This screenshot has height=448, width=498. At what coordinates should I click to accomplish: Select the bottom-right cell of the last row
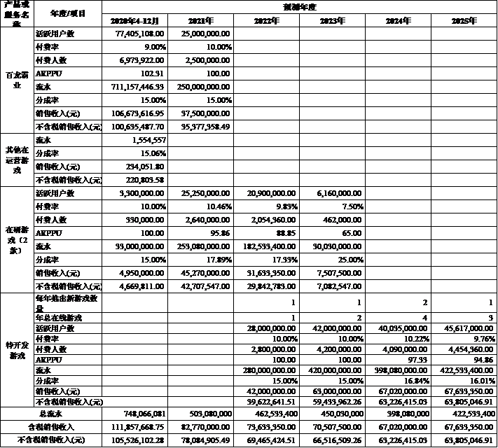464,439
